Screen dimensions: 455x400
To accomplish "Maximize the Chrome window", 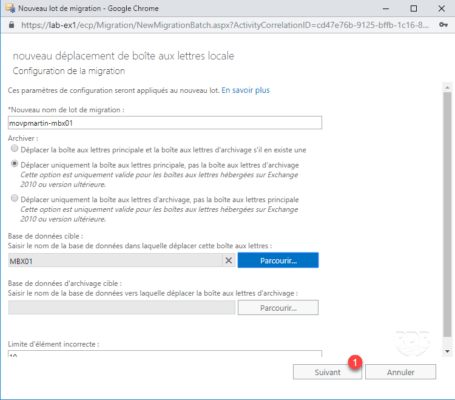I will point(413,9).
